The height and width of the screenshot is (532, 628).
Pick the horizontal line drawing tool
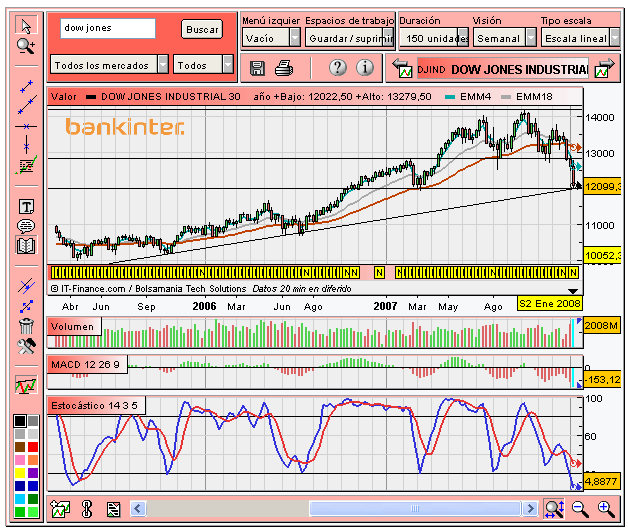pos(26,127)
